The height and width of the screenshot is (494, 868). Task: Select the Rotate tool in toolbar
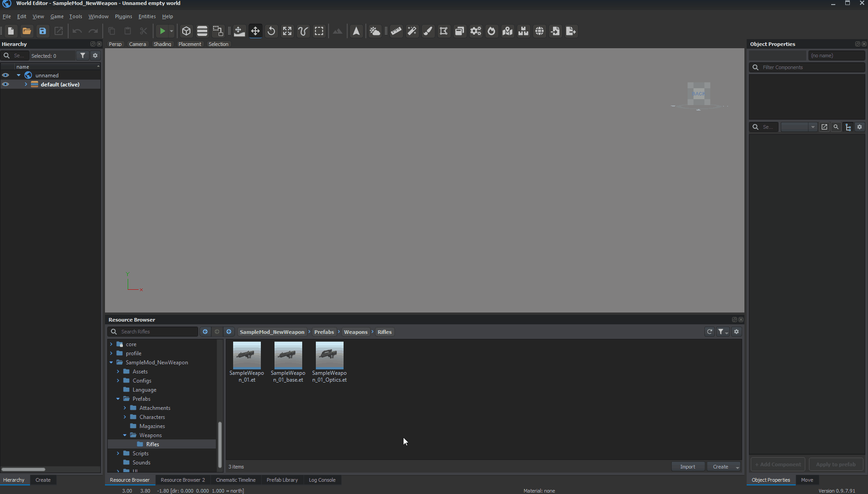coord(271,31)
